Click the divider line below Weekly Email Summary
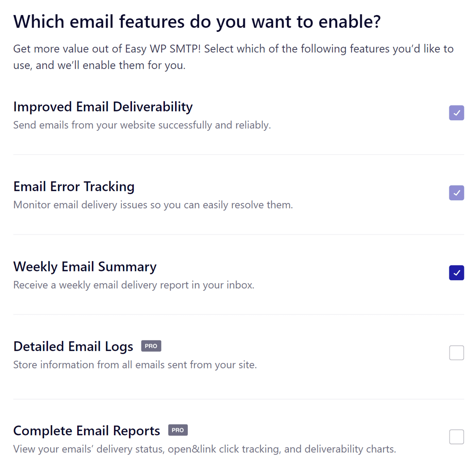The width and height of the screenshot is (476, 469). coord(238,314)
